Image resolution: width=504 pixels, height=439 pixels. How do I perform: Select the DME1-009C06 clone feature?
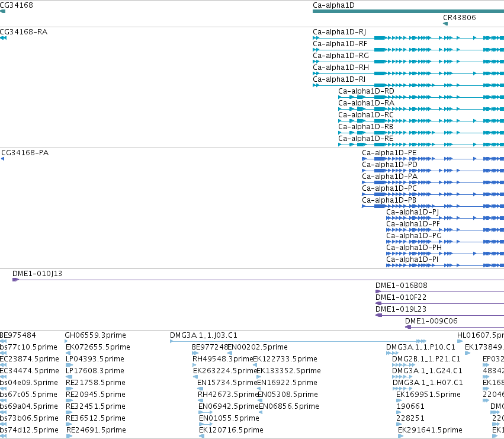click(x=454, y=327)
